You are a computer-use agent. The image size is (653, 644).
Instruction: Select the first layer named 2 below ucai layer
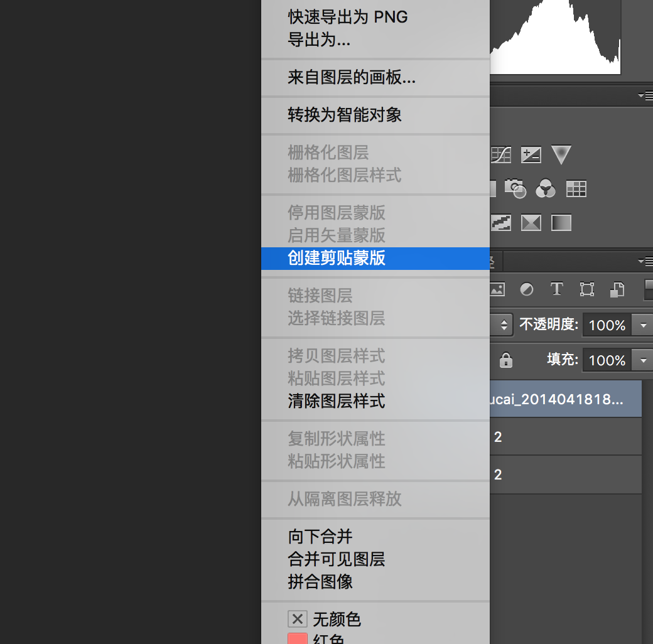point(566,437)
